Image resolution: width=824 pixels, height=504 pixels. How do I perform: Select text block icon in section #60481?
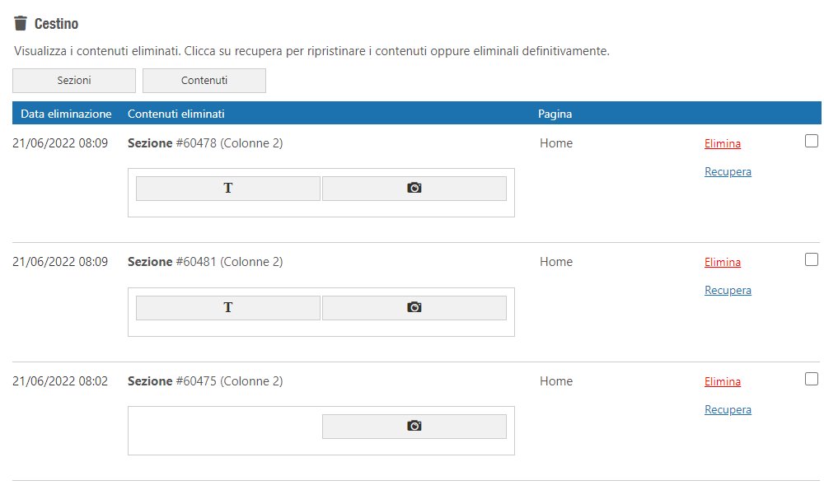pyautogui.click(x=228, y=308)
